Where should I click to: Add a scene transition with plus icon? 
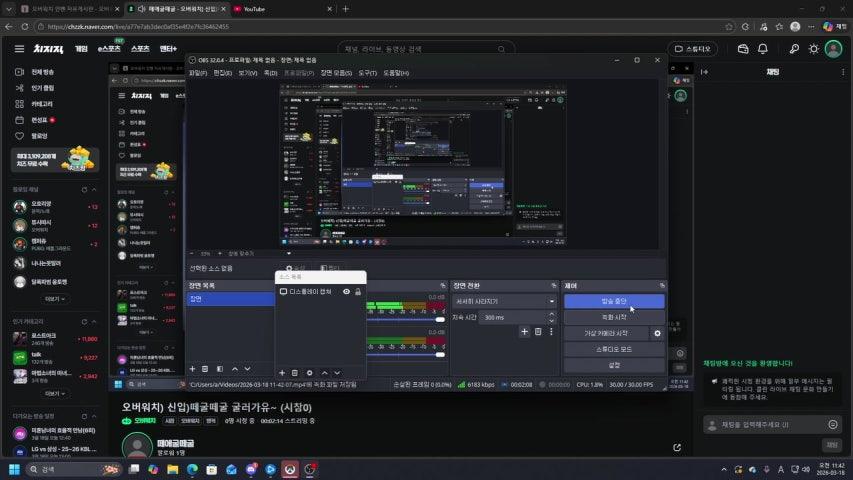coord(524,331)
